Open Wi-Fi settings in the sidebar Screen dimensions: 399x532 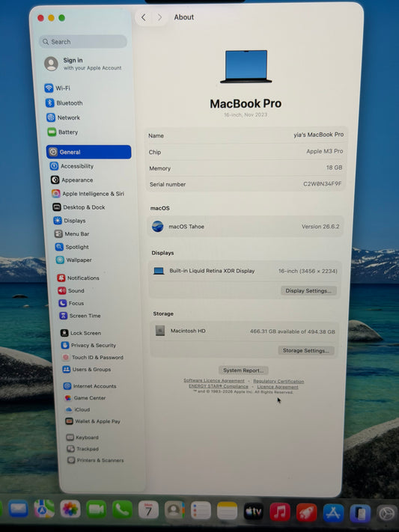click(58, 88)
